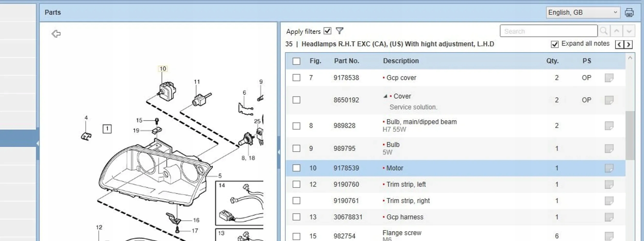Open note icon for Flange screw row
644x241 pixels.
pos(609,236)
